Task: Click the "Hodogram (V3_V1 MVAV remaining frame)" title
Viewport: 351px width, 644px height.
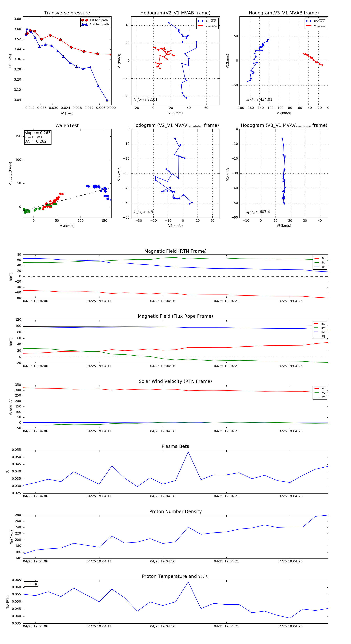Action: 284,125
